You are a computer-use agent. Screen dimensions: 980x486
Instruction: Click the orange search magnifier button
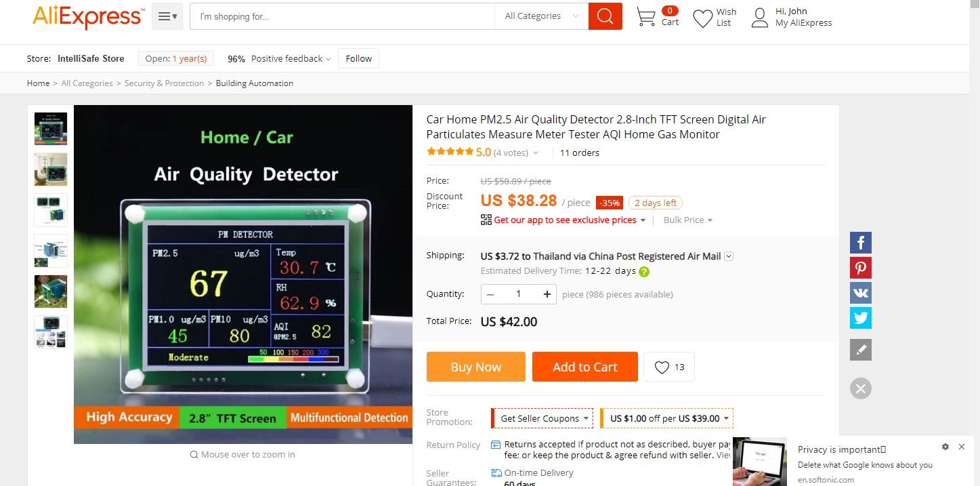pyautogui.click(x=605, y=16)
